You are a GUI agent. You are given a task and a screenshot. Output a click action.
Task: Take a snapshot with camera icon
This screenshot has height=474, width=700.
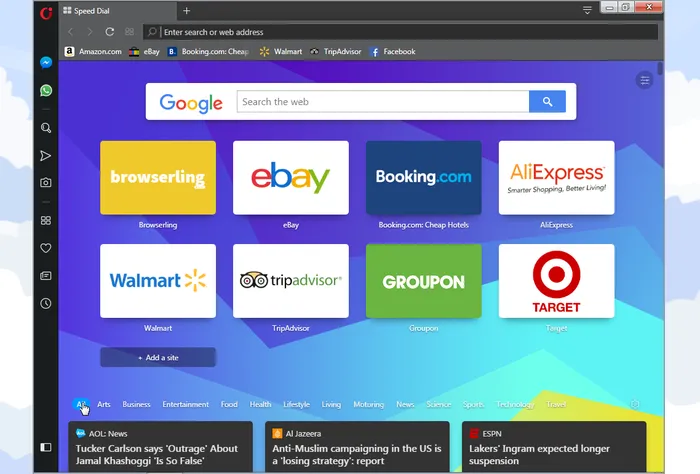(x=46, y=183)
